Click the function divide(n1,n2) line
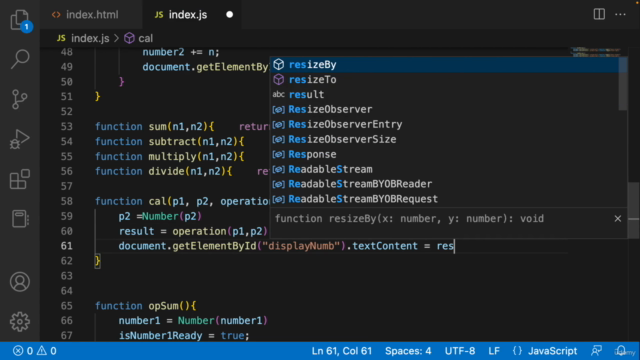The width and height of the screenshot is (640, 360). click(x=163, y=171)
